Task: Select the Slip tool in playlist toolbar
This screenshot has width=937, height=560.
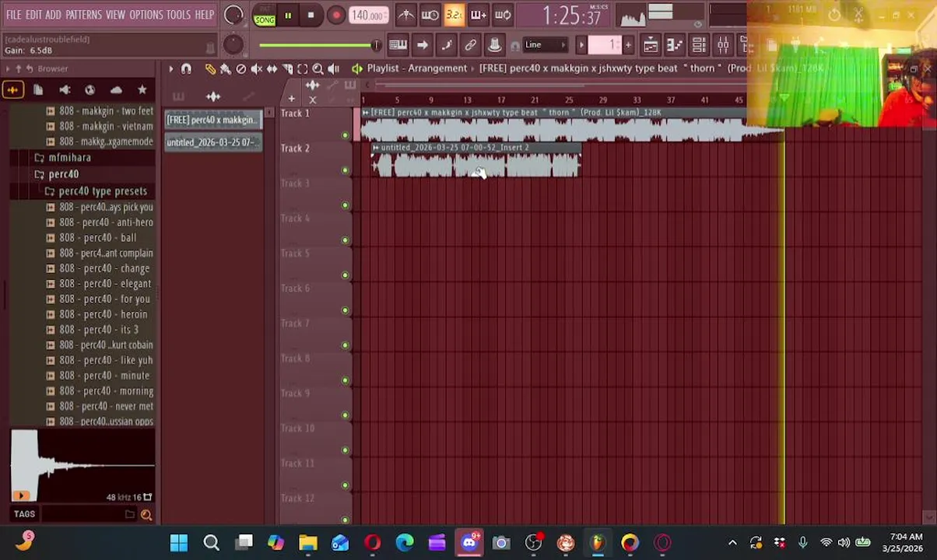Action: click(x=272, y=69)
